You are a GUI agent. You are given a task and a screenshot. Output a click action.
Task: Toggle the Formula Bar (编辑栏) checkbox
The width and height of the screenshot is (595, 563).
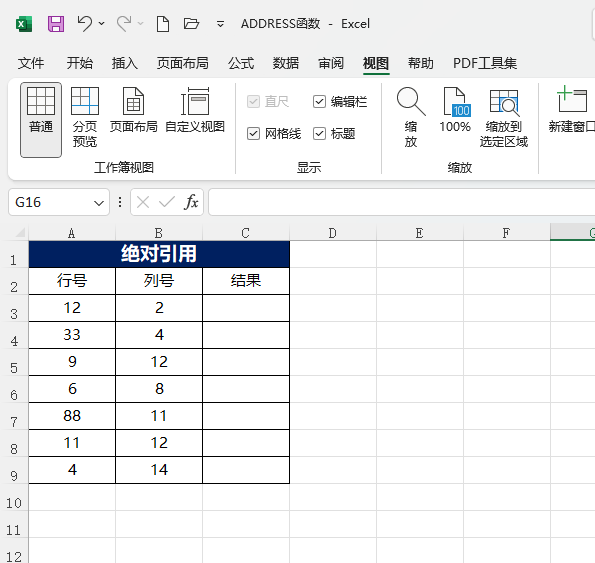click(x=320, y=102)
